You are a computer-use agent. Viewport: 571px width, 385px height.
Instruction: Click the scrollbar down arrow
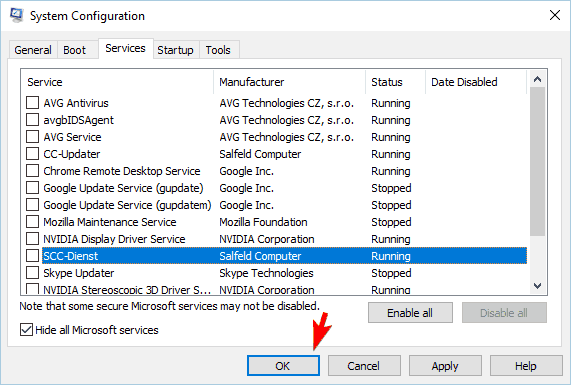pos(537,286)
